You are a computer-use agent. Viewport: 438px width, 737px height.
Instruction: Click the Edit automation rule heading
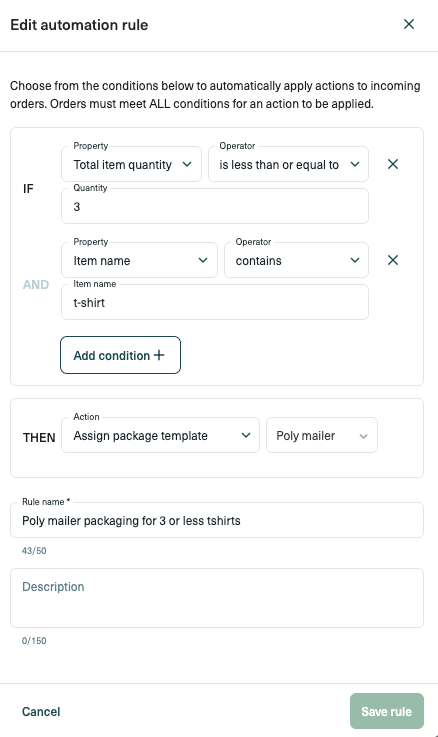click(79, 25)
